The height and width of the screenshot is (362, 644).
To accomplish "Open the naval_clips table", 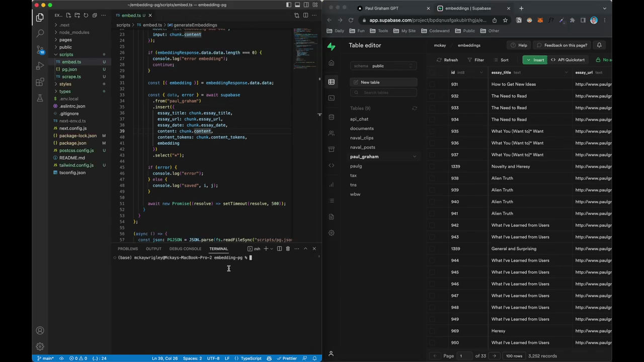I will 362,138.
